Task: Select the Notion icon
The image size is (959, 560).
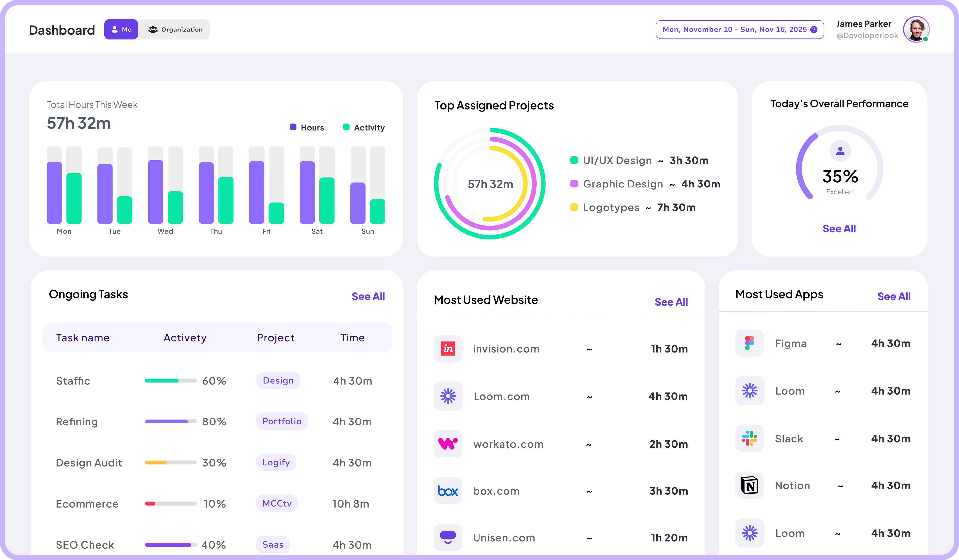Action: click(x=749, y=485)
